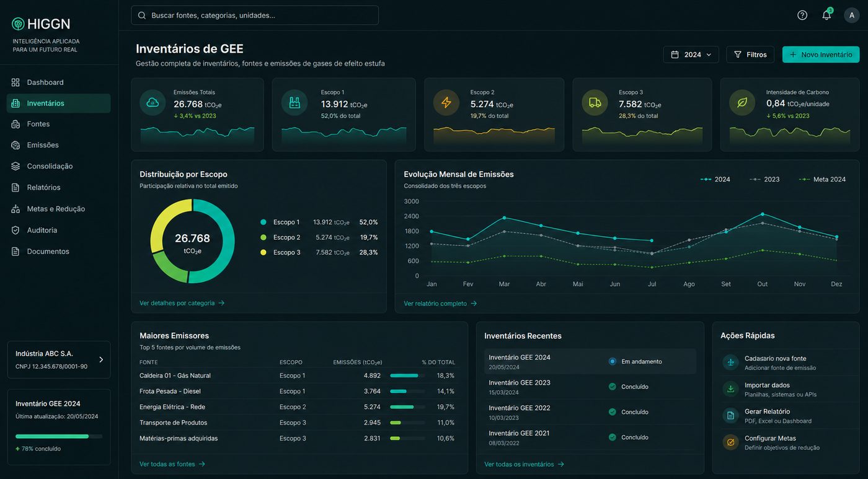Open Auditoria in the sidebar

tap(59, 230)
